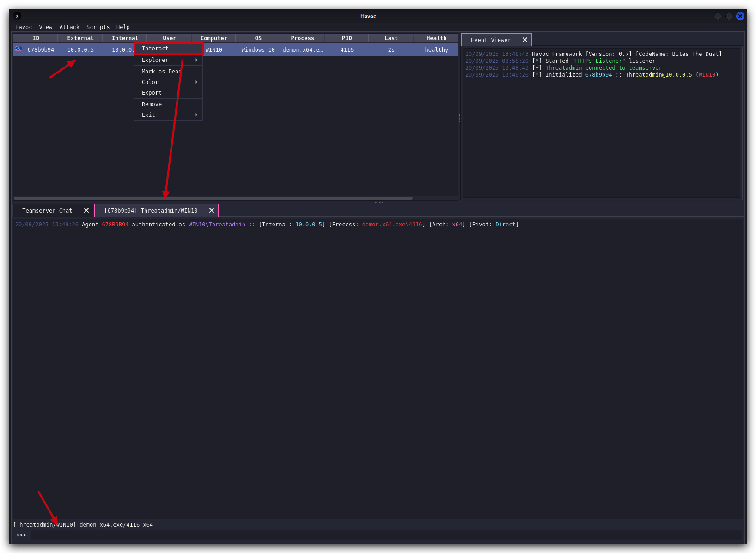Click the demon.x64.e… process cell
Viewport: 756px width, 553px height.
[302, 50]
